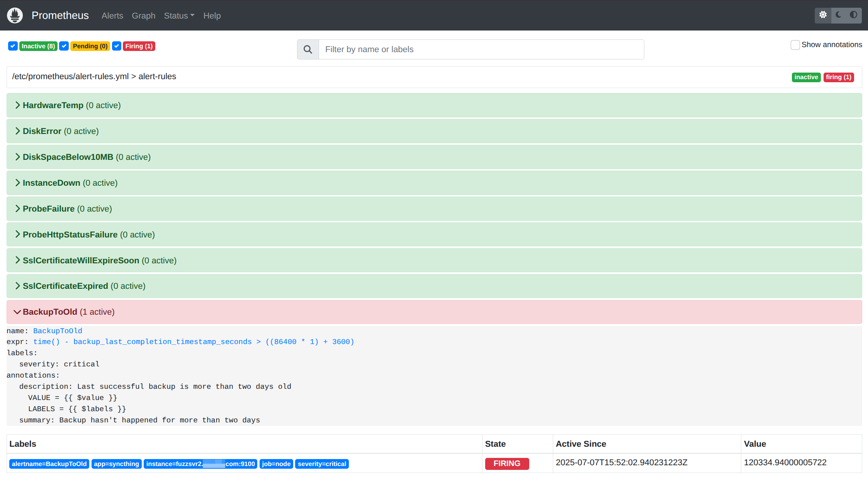
Task: Expand the HardwareTemp alert rule
Action: [x=434, y=105]
